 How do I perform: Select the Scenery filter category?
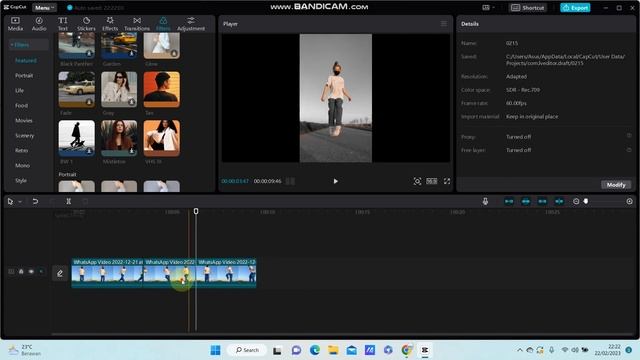tap(24, 136)
